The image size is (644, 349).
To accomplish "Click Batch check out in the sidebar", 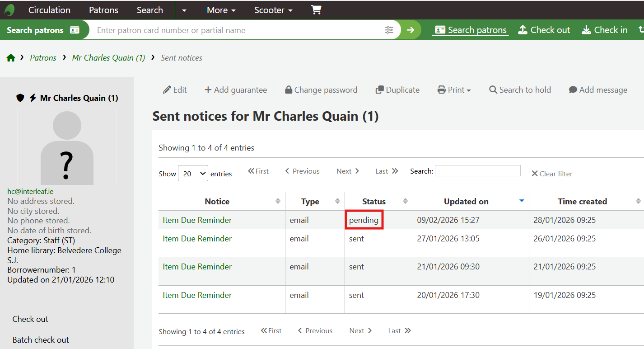I will [41, 340].
